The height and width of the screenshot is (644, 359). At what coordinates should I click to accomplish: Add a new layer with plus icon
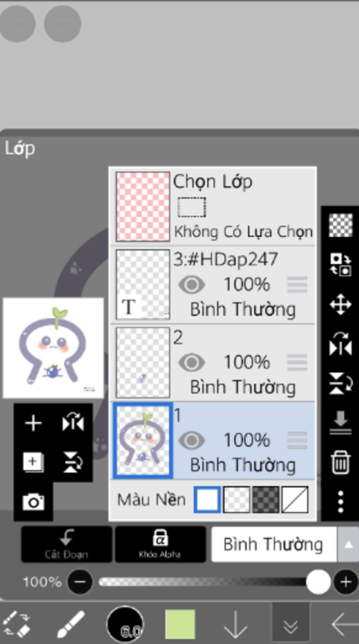pos(33,423)
